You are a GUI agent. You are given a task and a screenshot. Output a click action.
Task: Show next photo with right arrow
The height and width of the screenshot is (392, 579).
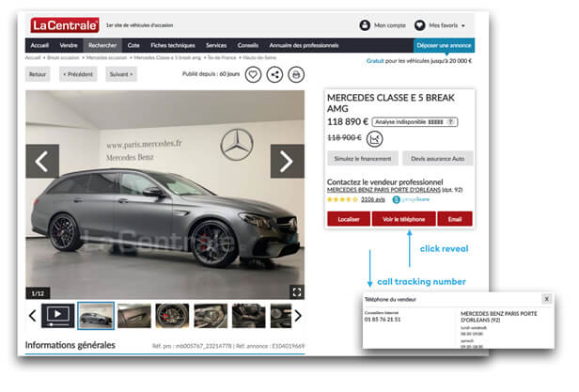click(x=287, y=161)
